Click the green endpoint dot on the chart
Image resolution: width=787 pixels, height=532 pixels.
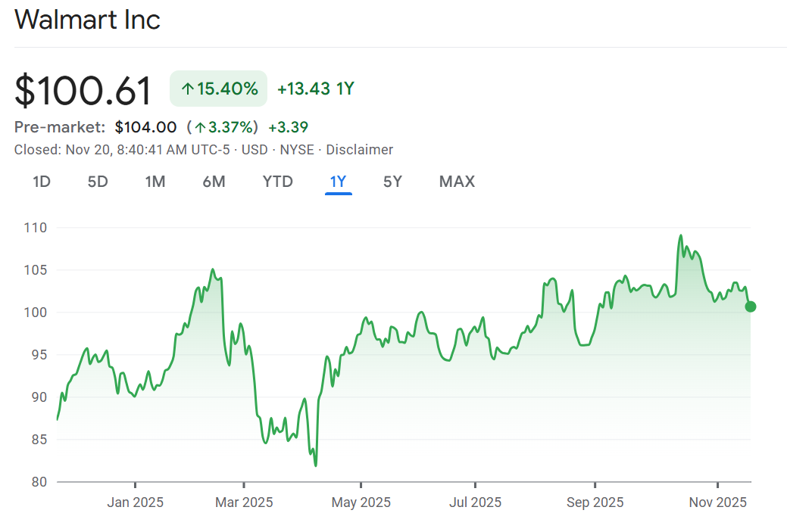click(750, 306)
